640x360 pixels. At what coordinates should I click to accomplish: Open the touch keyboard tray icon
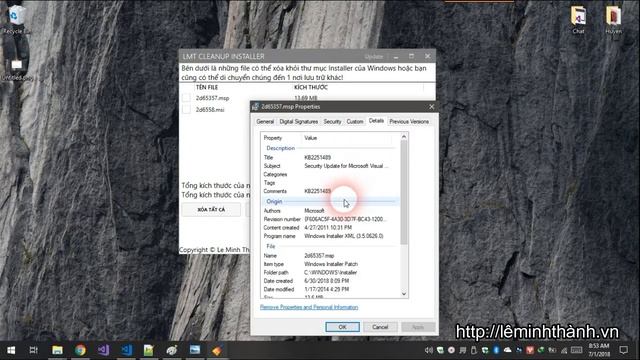click(x=576, y=350)
